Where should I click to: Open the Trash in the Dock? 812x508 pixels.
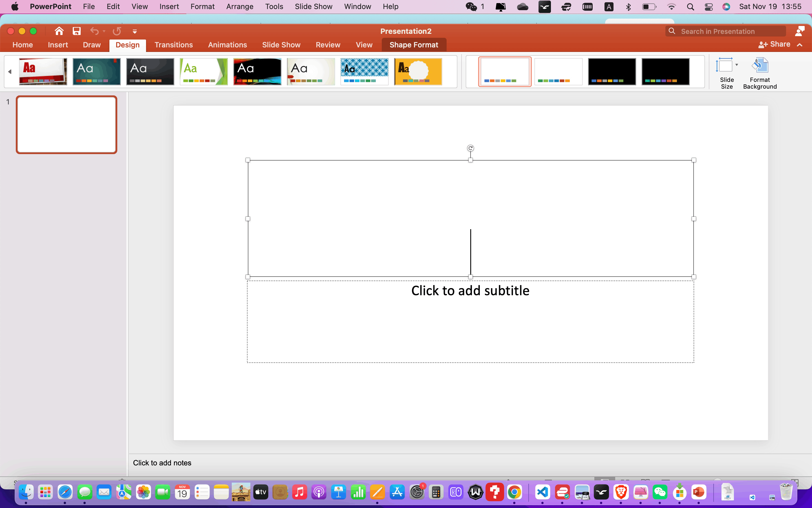pyautogui.click(x=786, y=492)
